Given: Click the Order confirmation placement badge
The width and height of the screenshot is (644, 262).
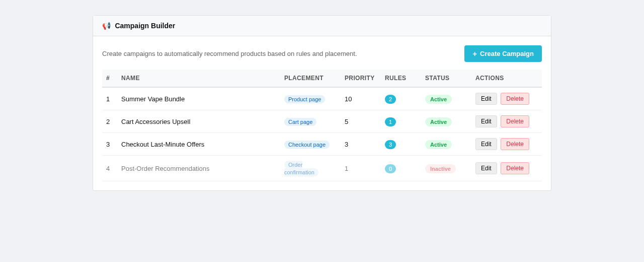Looking at the screenshot, I should tap(301, 169).
